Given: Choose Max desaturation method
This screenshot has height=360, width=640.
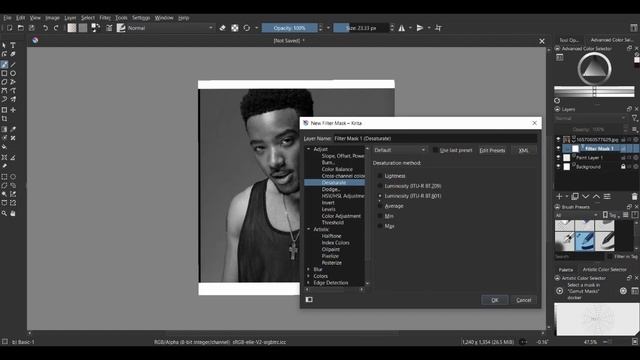Looking at the screenshot, I should point(385,226).
